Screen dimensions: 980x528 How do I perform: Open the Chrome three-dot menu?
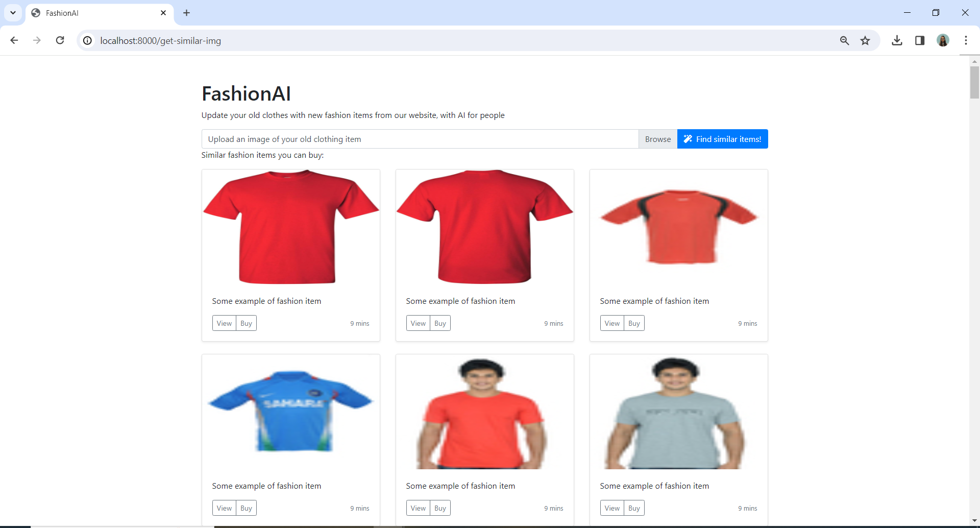[966, 40]
